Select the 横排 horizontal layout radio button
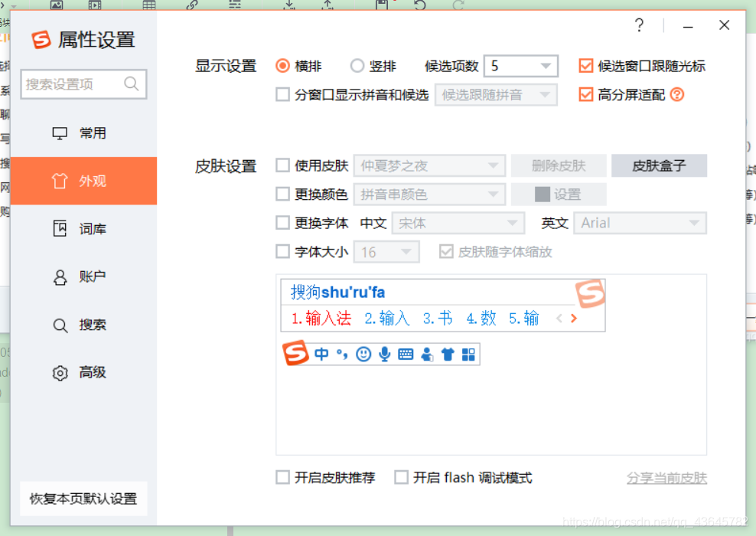Viewport: 756px width, 536px height. [282, 66]
